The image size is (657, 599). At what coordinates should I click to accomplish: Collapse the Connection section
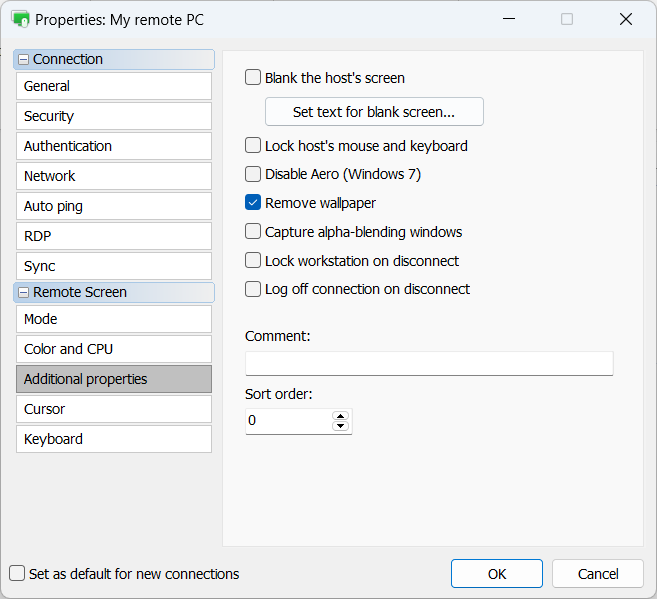pos(24,60)
